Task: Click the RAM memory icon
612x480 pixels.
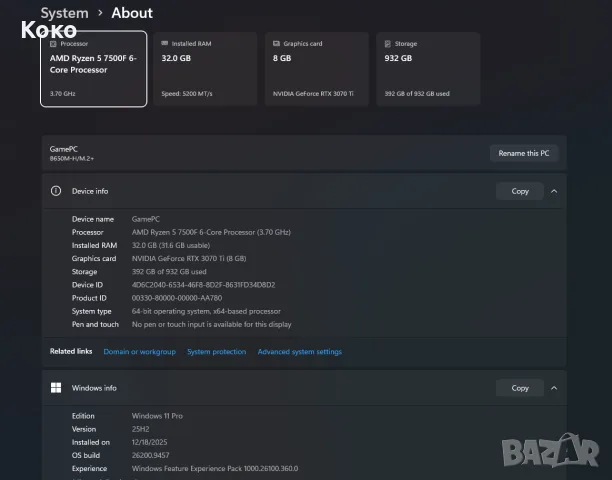Action: pos(165,43)
